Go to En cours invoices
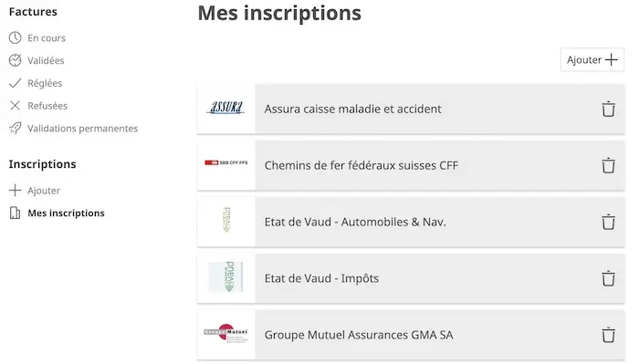 47,38
